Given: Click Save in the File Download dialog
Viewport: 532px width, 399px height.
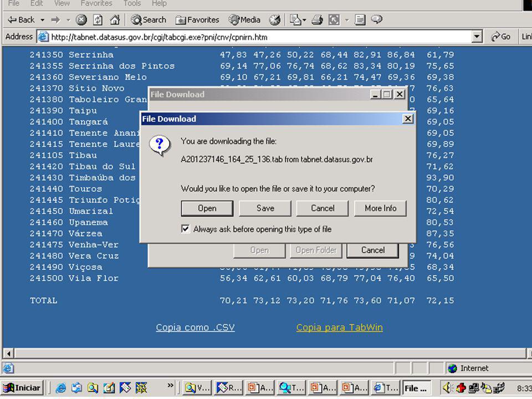Looking at the screenshot, I should (x=265, y=208).
